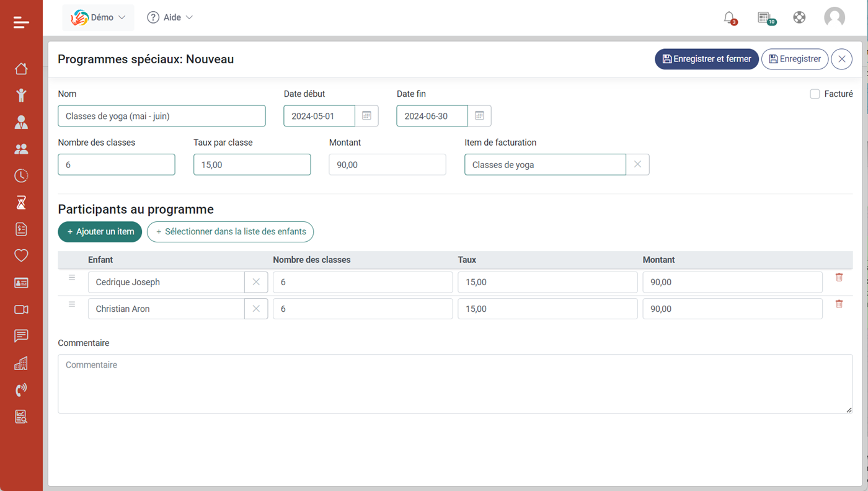Open the chat message icon in the sidebar
868x491 pixels.
click(21, 336)
